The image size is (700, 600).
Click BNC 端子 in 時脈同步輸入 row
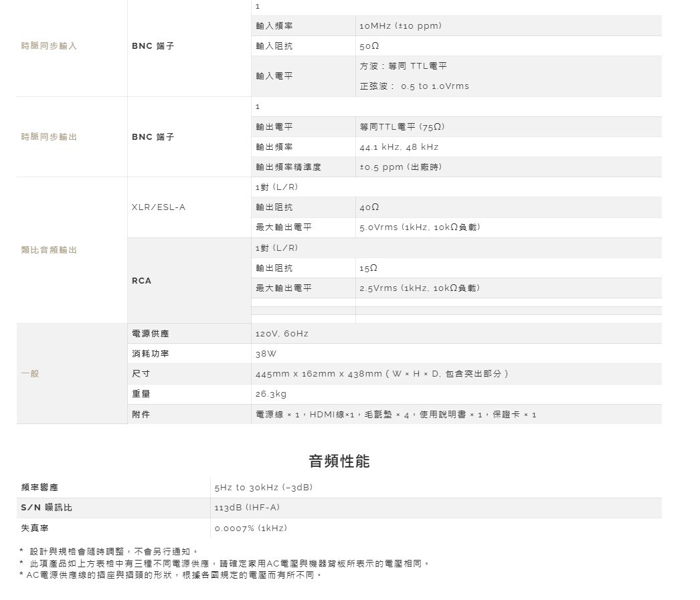pos(153,46)
